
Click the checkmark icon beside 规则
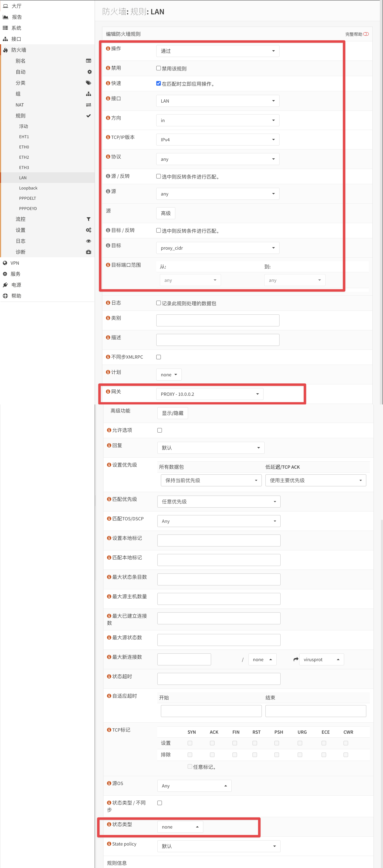coord(88,116)
